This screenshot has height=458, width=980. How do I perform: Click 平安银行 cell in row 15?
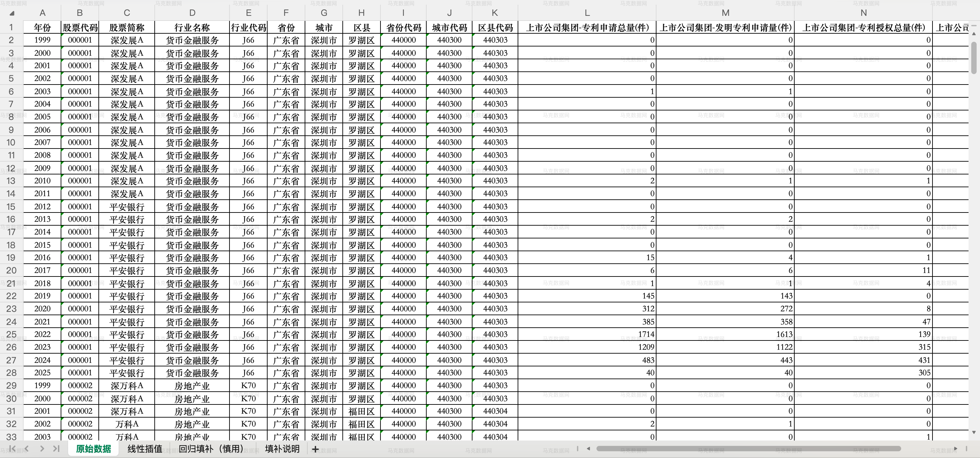click(127, 206)
